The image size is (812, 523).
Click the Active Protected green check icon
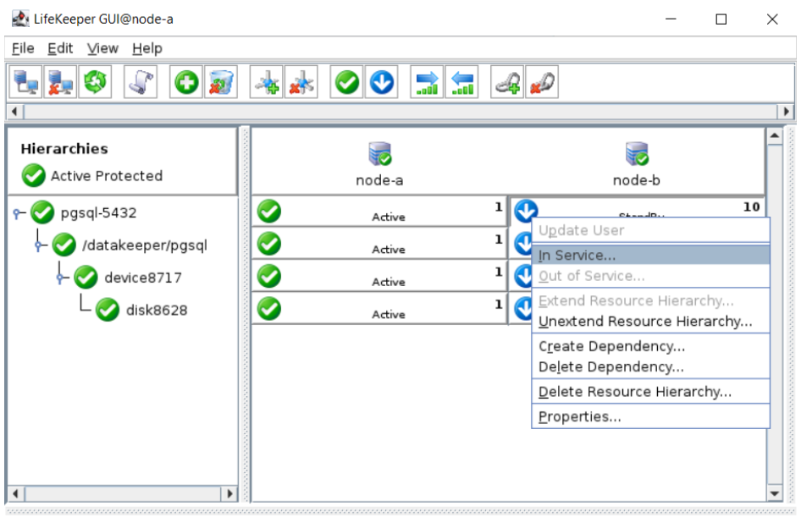point(34,175)
